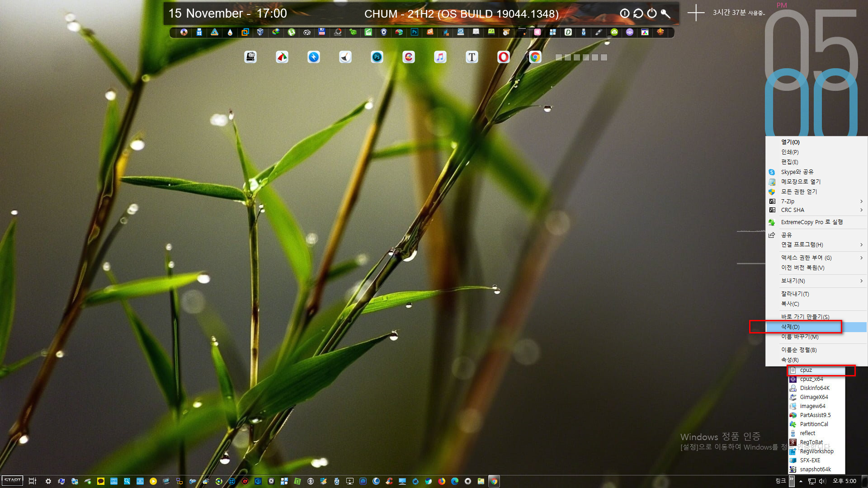Open the network icon in system tray
This screenshot has height=488, width=868.
pos(812,481)
